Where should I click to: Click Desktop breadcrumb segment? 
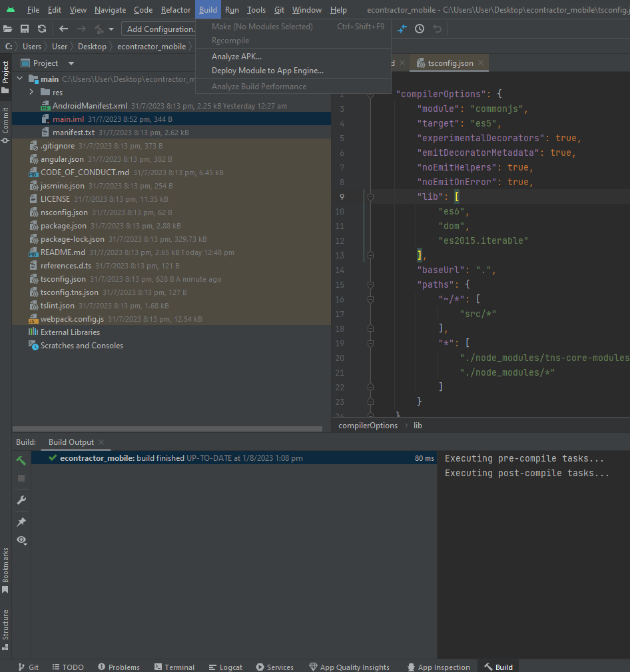92,46
